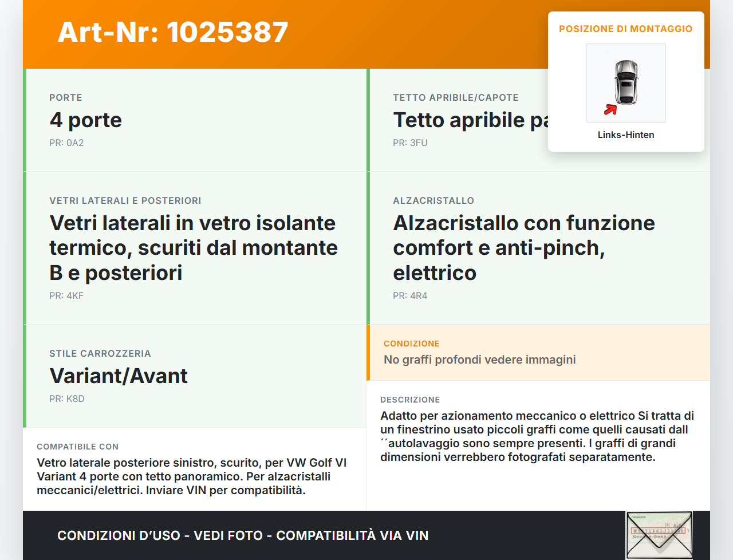The image size is (733, 560).
Task: Click the green accent bar beside PORTE
Action: pos(23,120)
